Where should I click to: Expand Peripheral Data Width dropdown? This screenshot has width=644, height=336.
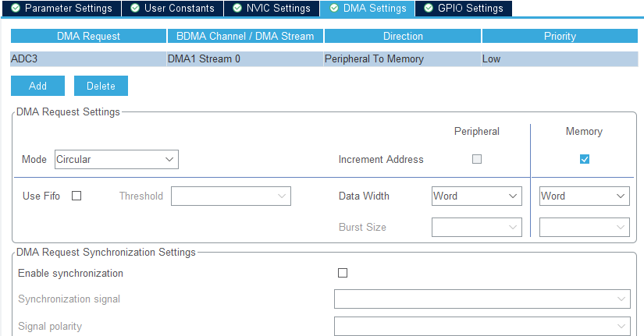point(477,196)
